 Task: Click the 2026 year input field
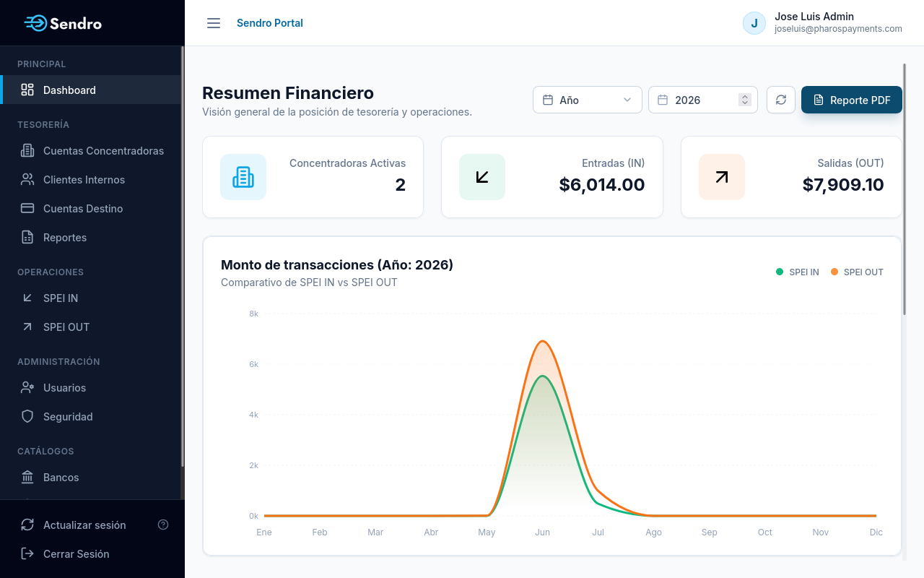703,100
